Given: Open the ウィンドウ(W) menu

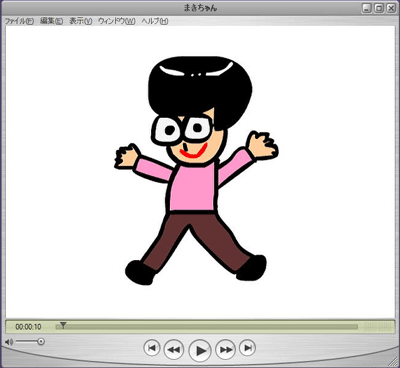Looking at the screenshot, I should pyautogui.click(x=117, y=21).
